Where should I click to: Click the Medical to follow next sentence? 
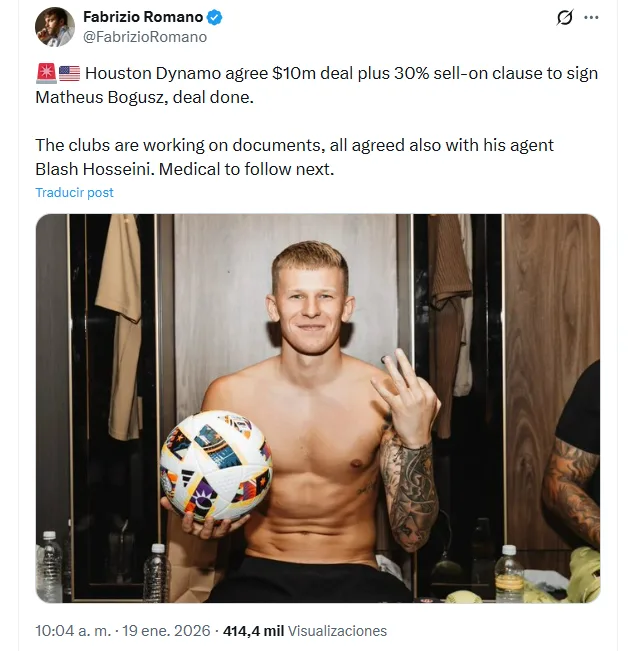[x=246, y=169]
